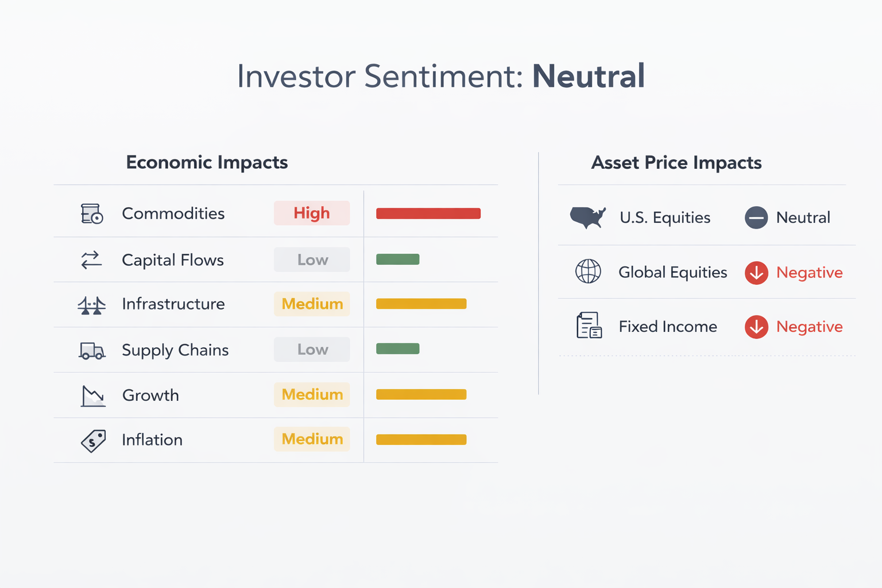The image size is (882, 588).
Task: Click the Global Equities globe icon
Action: (588, 272)
